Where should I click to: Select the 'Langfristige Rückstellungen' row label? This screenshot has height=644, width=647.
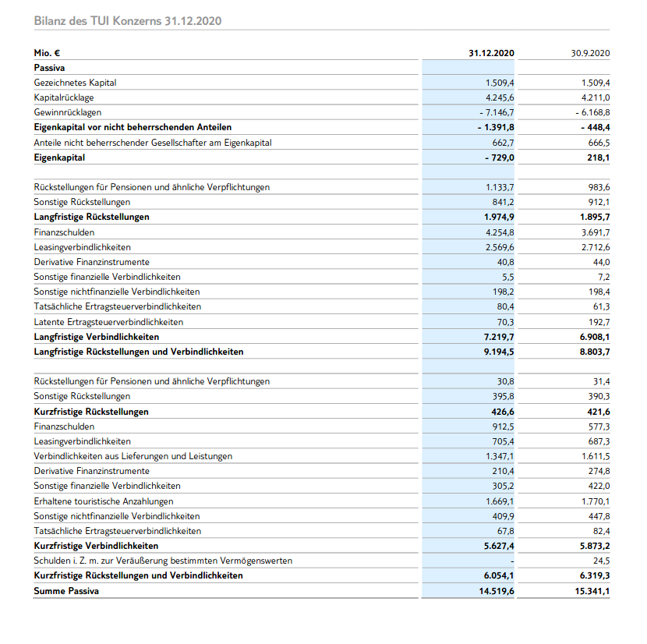tap(92, 218)
